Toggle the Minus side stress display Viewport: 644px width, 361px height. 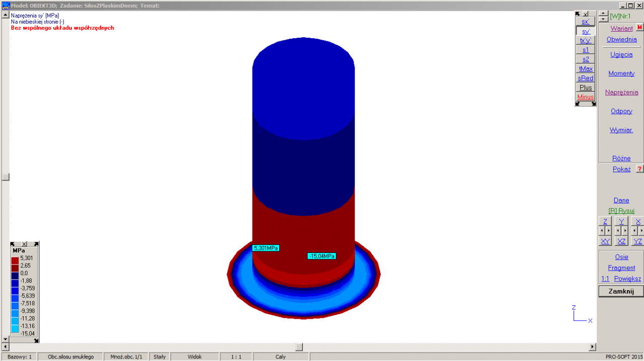[585, 97]
